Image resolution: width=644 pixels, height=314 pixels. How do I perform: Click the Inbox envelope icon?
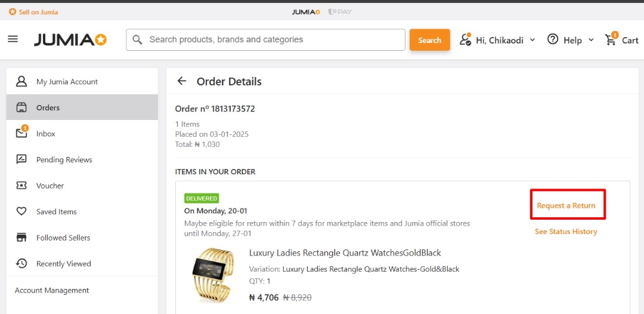tap(21, 133)
